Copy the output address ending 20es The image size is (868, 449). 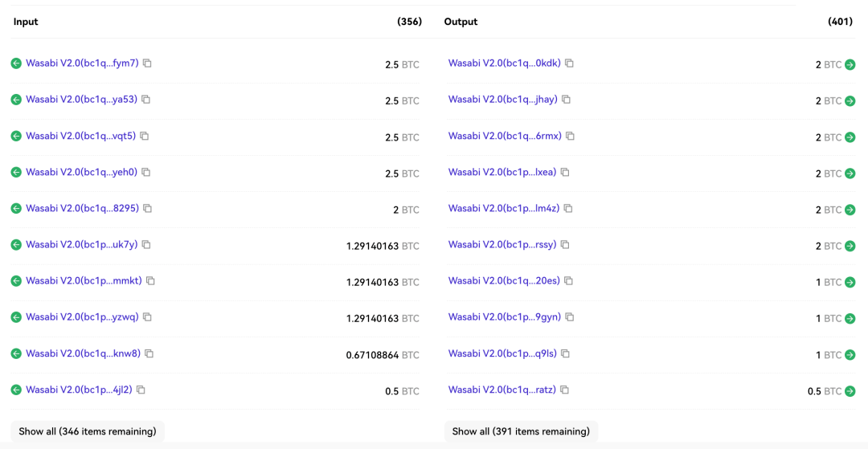pos(568,281)
